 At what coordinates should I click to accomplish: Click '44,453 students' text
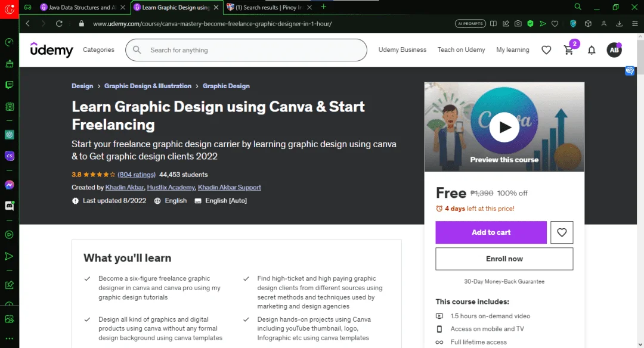[x=184, y=175]
